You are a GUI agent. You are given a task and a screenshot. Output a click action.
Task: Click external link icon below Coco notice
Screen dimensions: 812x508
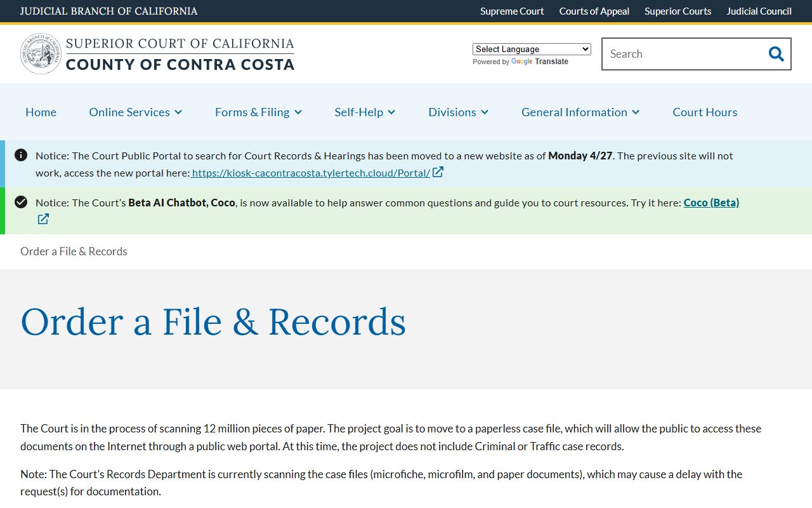43,219
